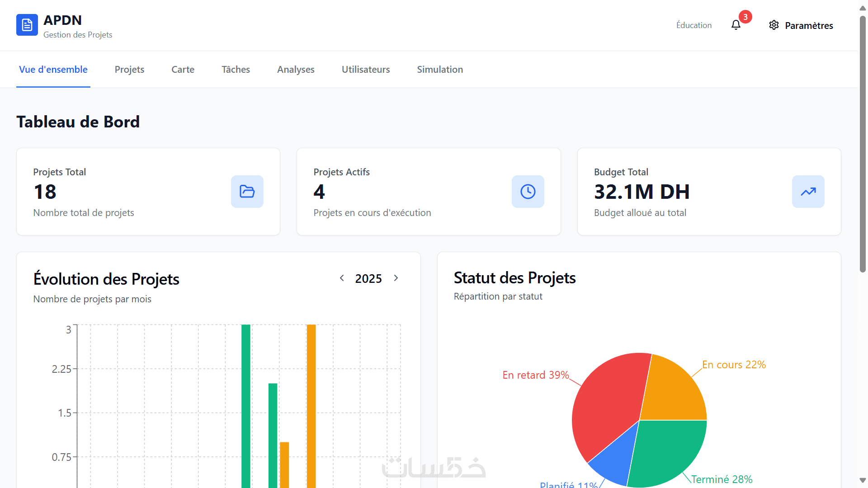This screenshot has height=488, width=868.
Task: Switch to the Carte tab
Action: (x=183, y=70)
